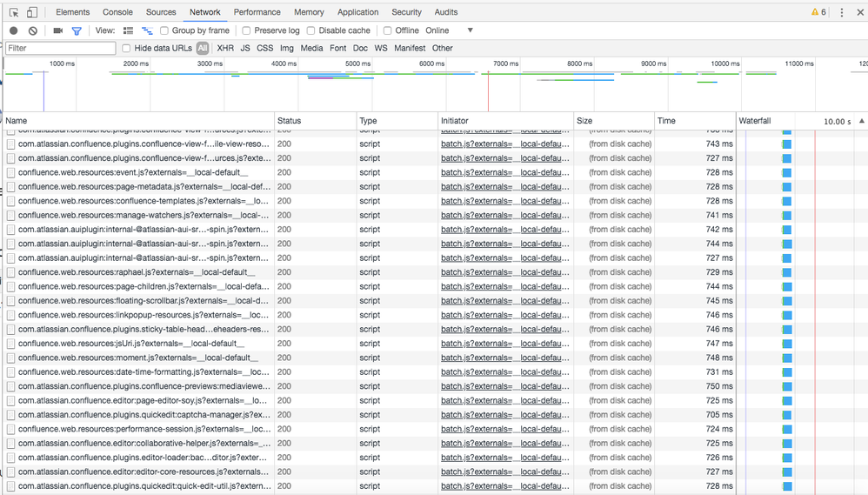This screenshot has height=495, width=868.
Task: Switch to the Console tab
Action: tap(117, 12)
